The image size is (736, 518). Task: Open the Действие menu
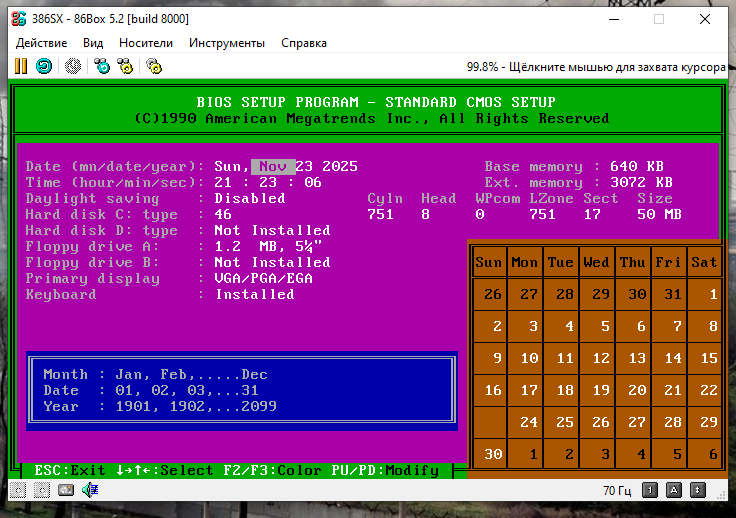pyautogui.click(x=42, y=43)
